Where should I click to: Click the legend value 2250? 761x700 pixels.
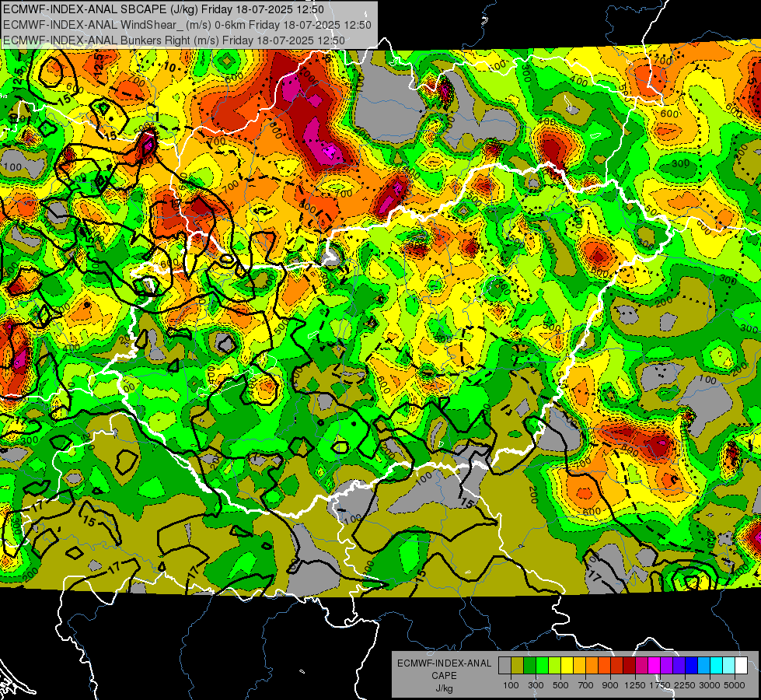tap(685, 685)
